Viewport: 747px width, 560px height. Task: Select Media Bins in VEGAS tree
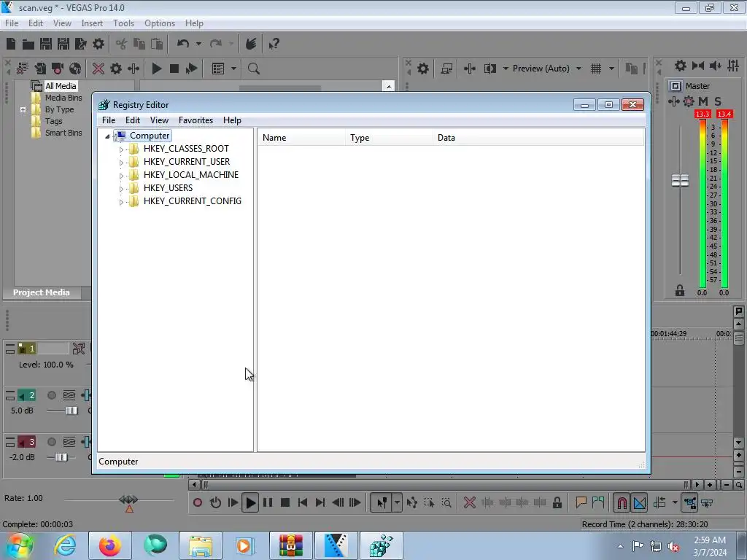tap(63, 98)
